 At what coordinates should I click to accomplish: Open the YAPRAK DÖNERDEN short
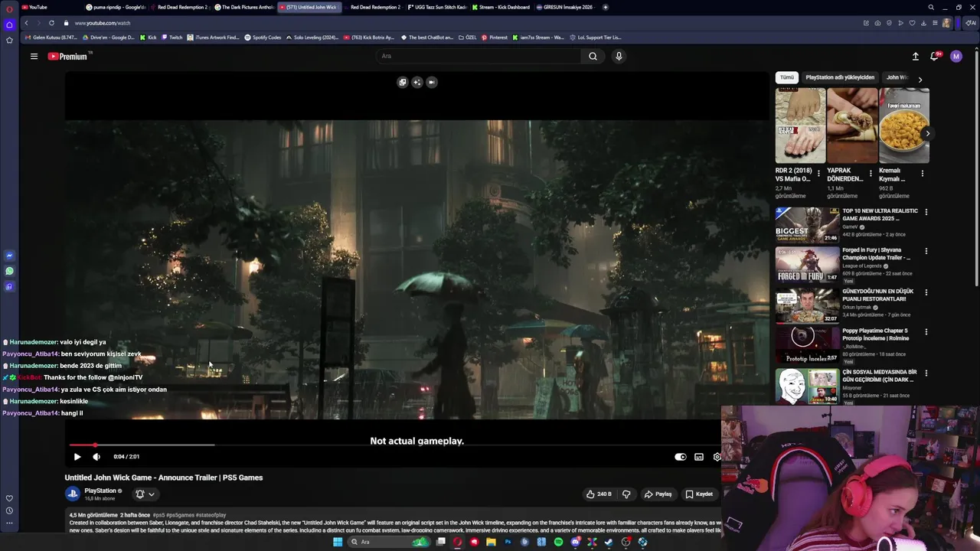(x=852, y=126)
